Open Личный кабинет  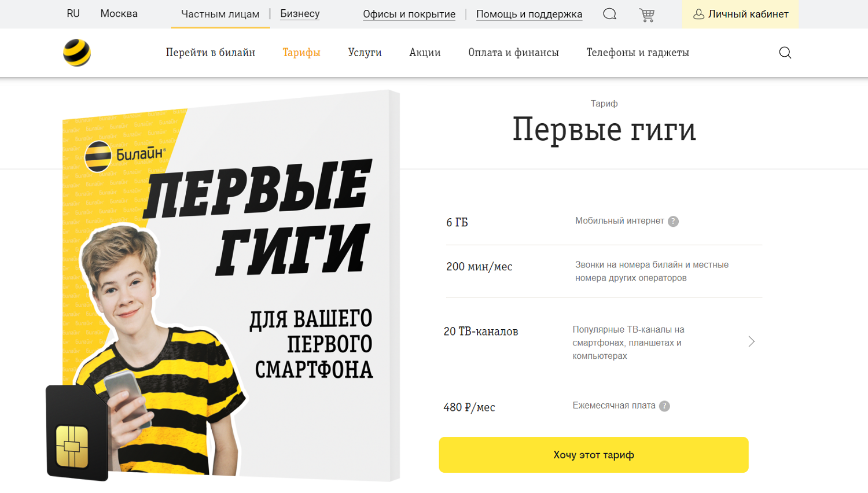[740, 14]
